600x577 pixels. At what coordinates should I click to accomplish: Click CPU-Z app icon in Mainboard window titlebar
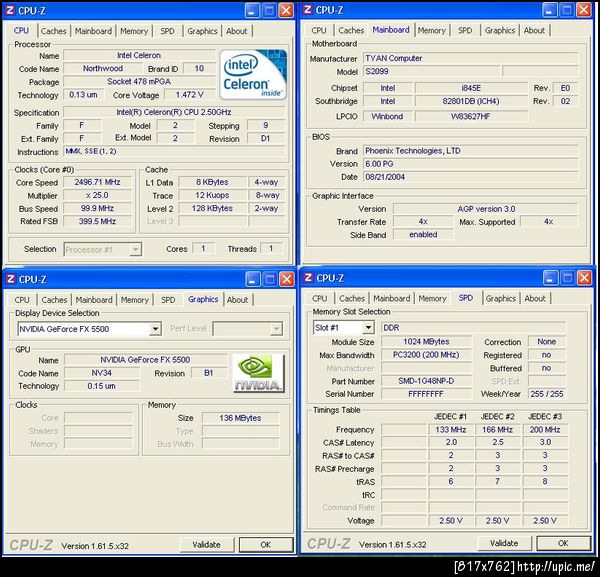tap(308, 10)
